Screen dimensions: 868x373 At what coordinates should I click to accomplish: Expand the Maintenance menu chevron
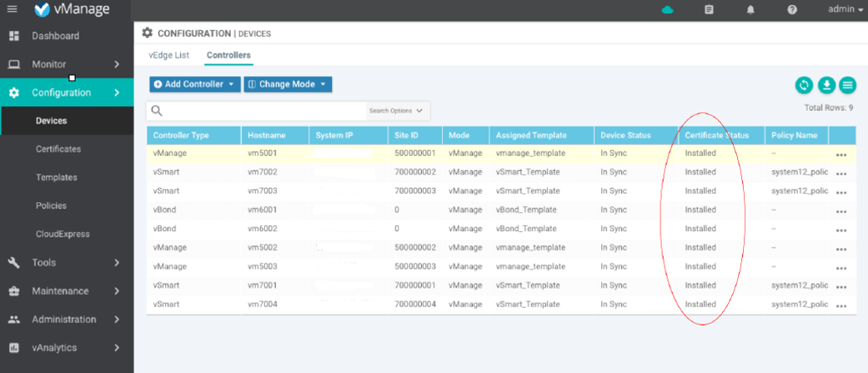pyautogui.click(x=117, y=291)
